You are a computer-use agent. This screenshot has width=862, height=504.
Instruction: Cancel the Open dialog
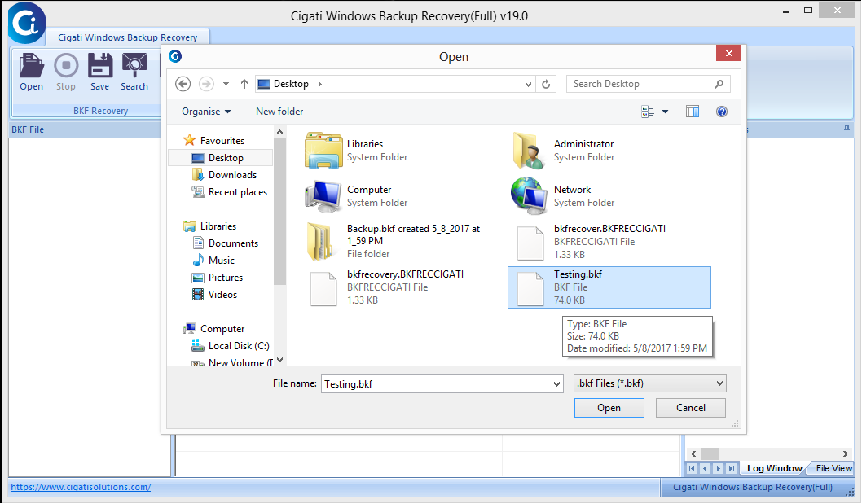(x=690, y=408)
